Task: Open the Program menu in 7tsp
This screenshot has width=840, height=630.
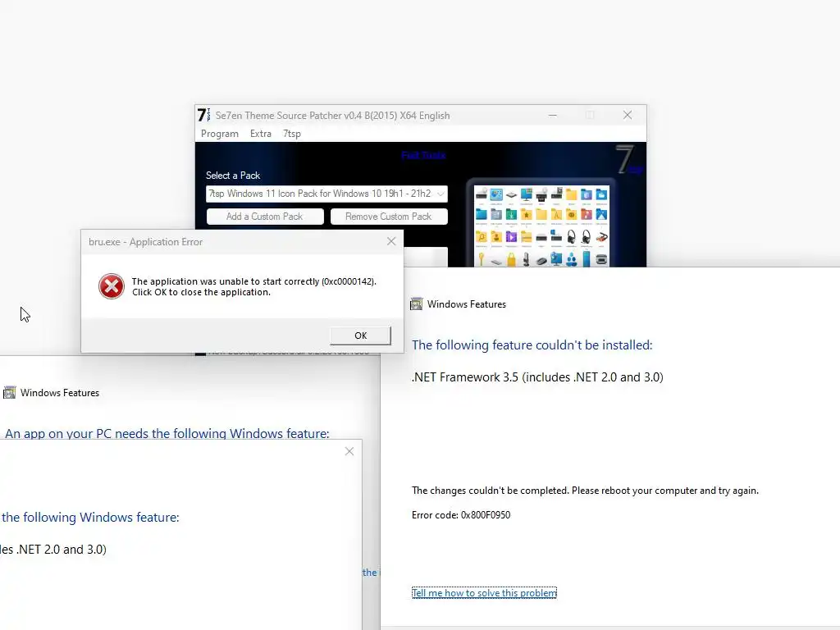Action: [220, 134]
